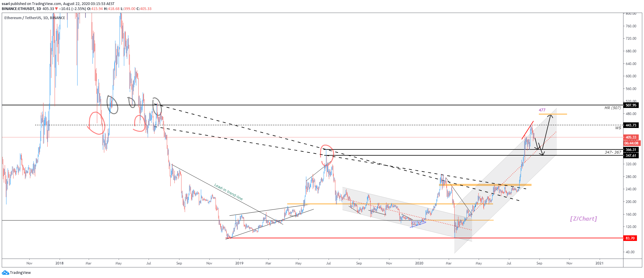Click the 507.95 price label on axis

click(x=631, y=105)
